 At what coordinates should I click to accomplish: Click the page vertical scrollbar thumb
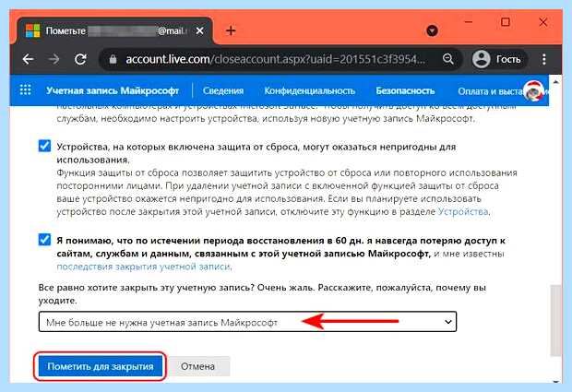coord(555,320)
